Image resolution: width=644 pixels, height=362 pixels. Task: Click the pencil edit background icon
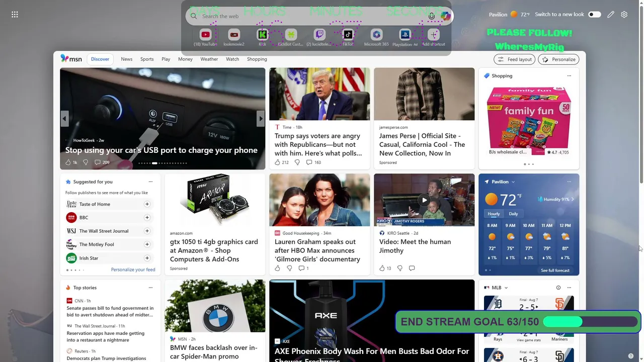[611, 15]
